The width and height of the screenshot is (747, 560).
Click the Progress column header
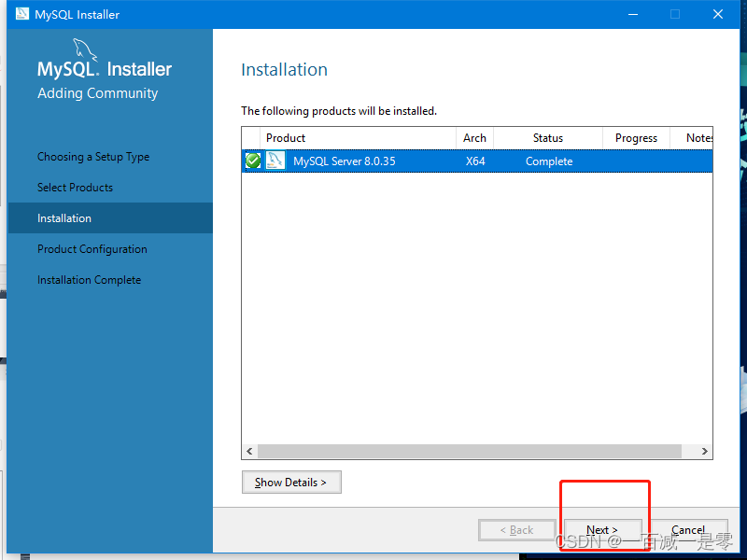pyautogui.click(x=636, y=138)
